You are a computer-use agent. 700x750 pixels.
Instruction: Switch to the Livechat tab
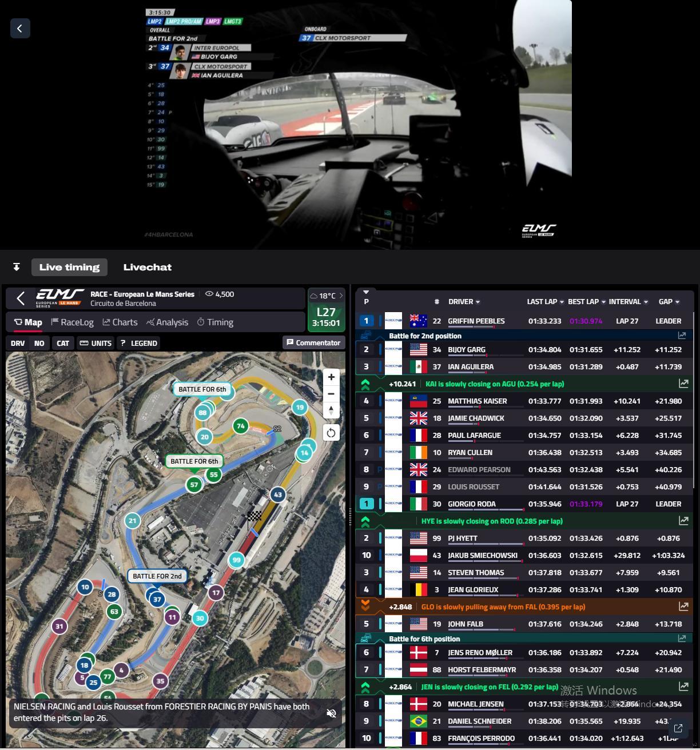tap(148, 267)
